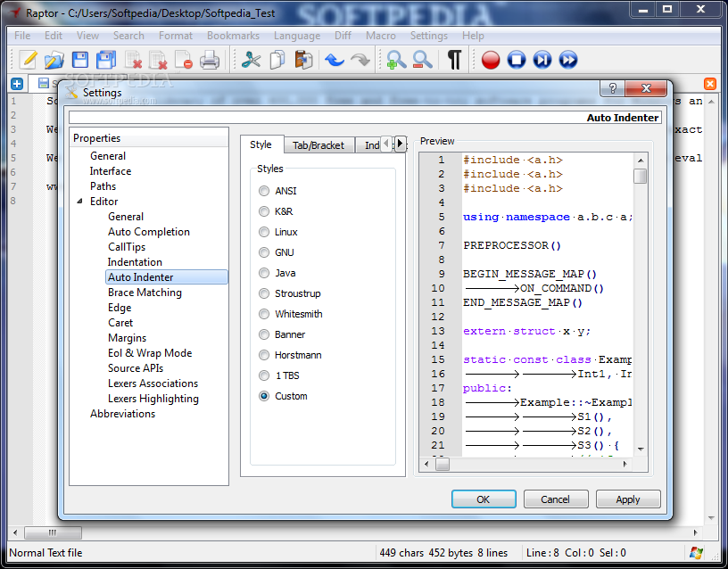This screenshot has width=728, height=569.
Task: Close current tab with the orange X icon
Action: point(710,84)
